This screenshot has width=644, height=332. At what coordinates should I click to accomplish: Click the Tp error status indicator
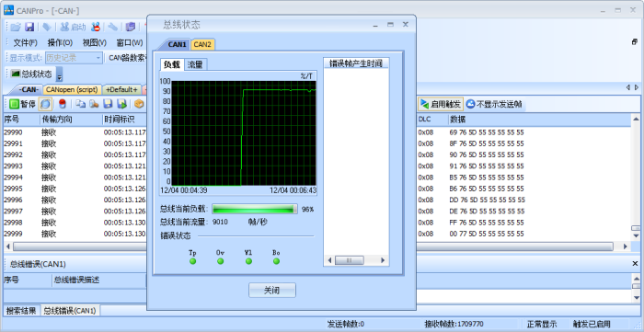coord(192,261)
